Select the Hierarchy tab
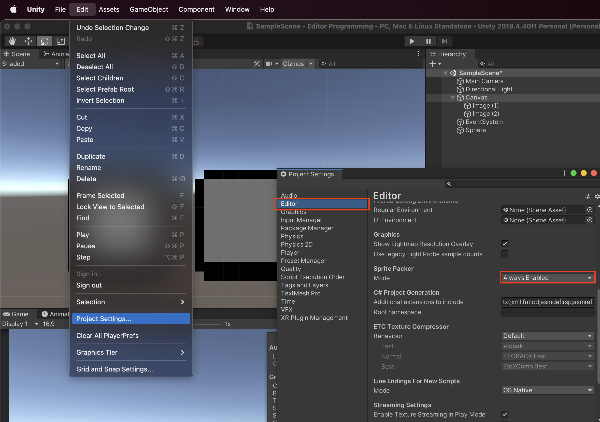Image resolution: width=600 pixels, height=422 pixels. click(x=451, y=54)
